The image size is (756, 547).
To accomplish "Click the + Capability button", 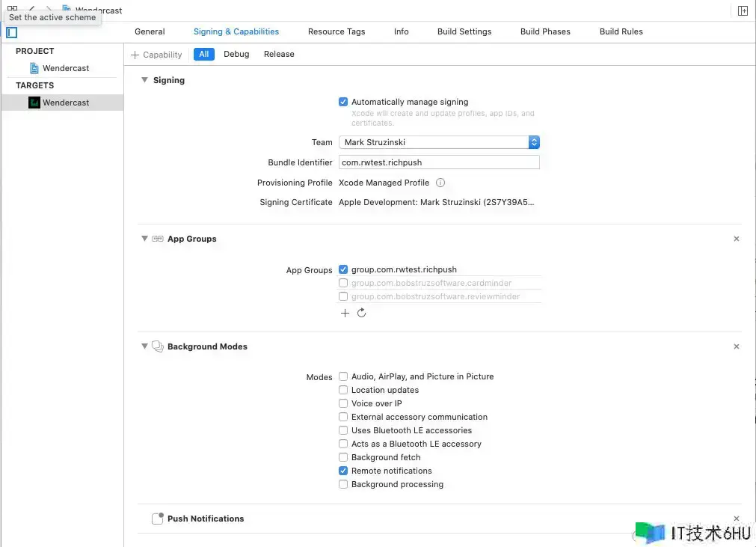I will click(156, 55).
